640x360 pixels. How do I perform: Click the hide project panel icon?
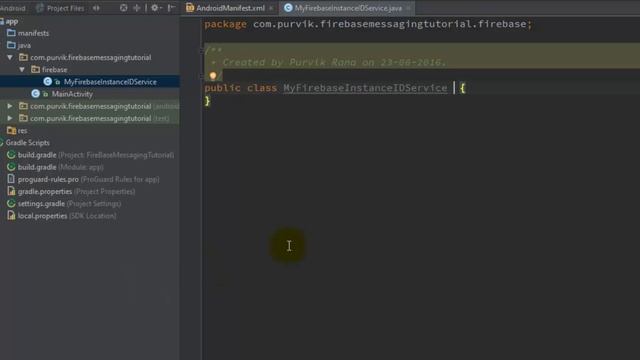click(x=172, y=8)
